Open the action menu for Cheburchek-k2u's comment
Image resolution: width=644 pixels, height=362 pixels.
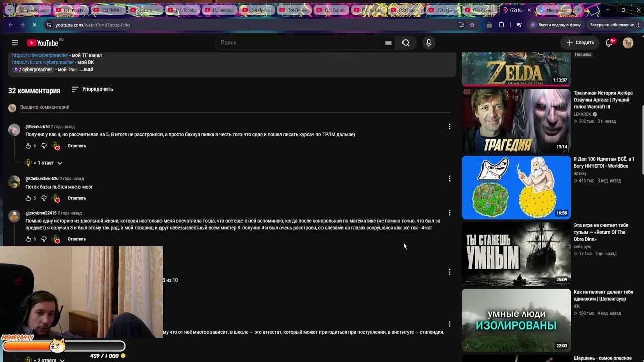(x=450, y=179)
